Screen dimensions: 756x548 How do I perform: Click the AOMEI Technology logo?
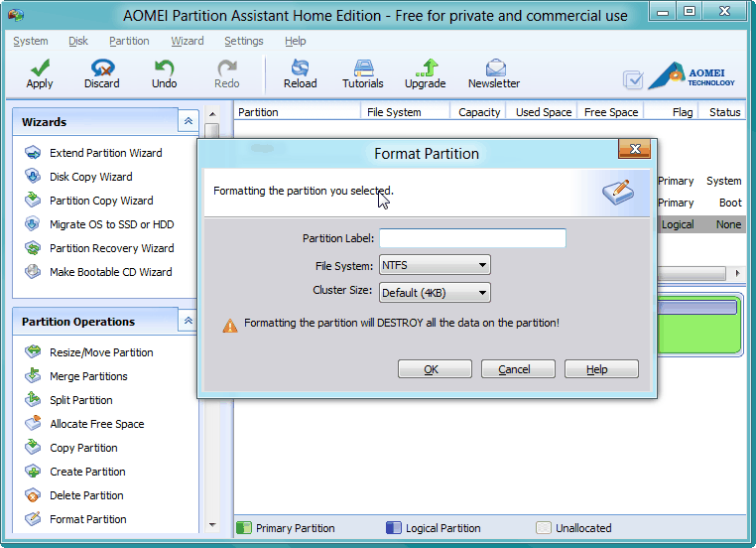pyautogui.click(x=692, y=76)
